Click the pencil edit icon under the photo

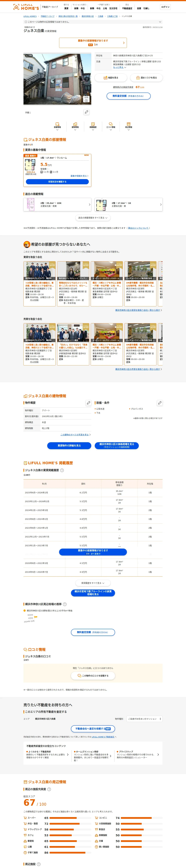pos(86,112)
